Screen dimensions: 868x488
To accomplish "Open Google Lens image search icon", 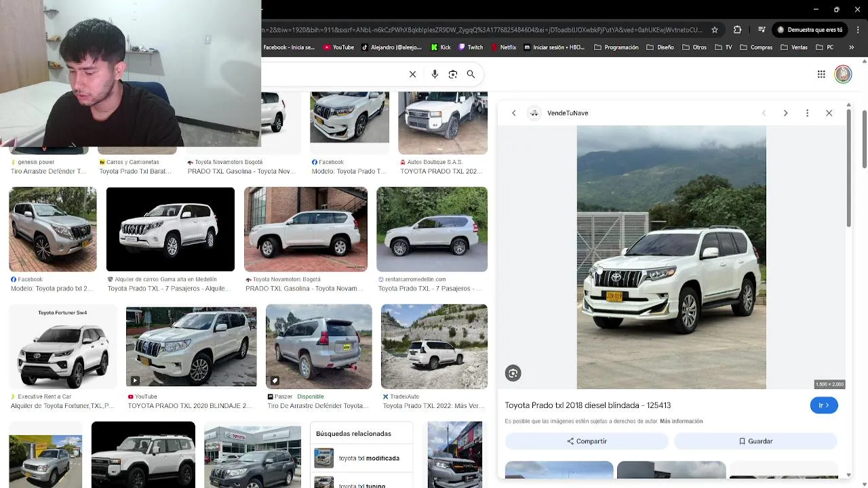I will click(x=453, y=74).
